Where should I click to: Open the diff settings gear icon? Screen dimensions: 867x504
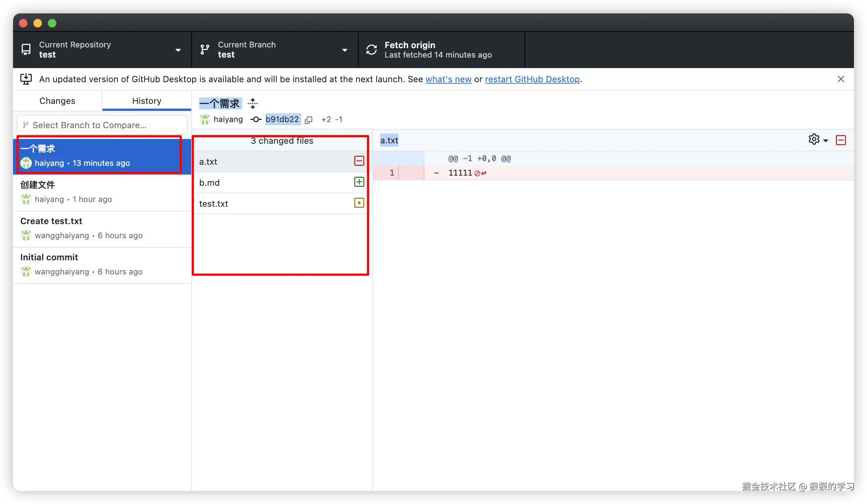pos(814,139)
